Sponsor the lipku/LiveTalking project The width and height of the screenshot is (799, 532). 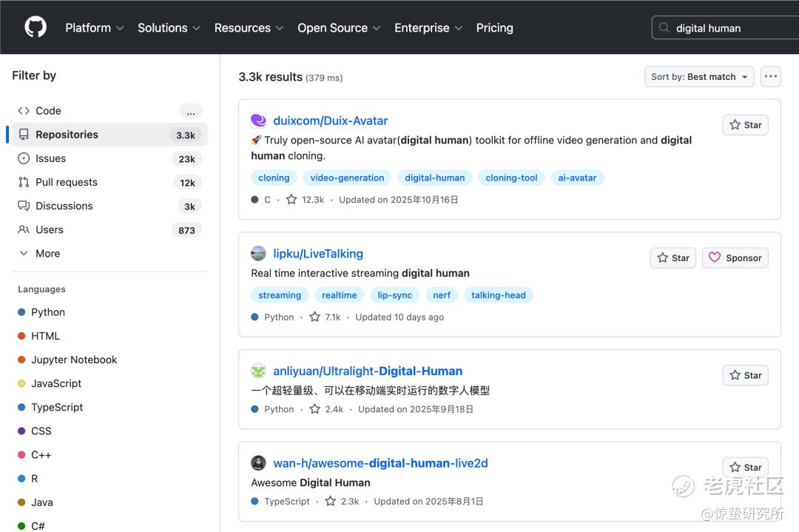735,257
